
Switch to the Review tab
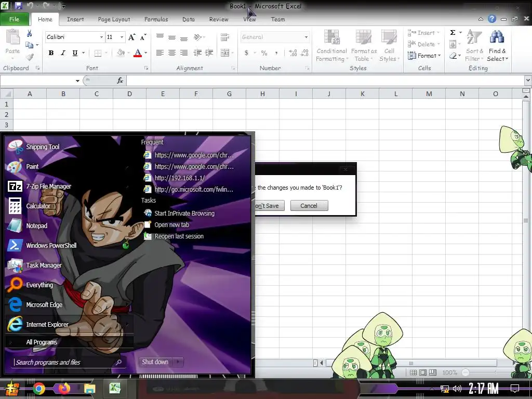tap(219, 19)
